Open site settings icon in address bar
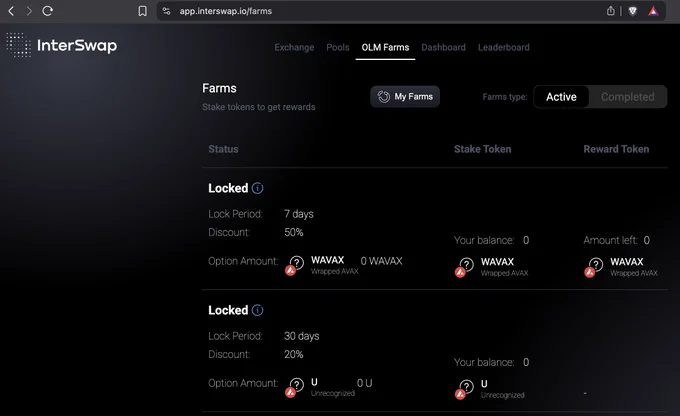 click(x=167, y=11)
